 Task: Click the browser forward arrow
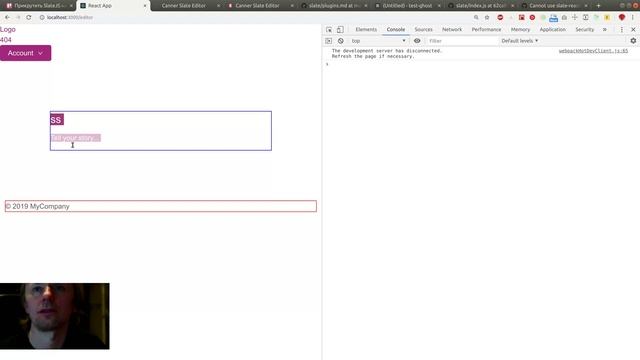[18, 18]
